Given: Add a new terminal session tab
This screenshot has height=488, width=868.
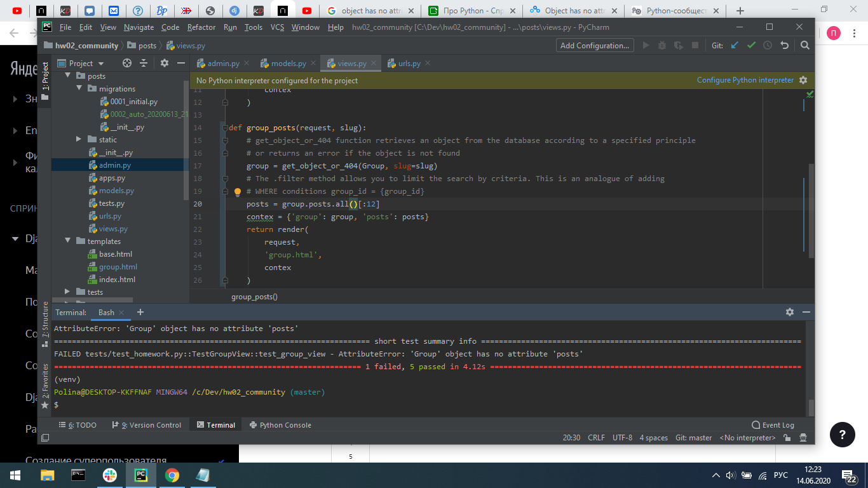Looking at the screenshot, I should pyautogui.click(x=140, y=312).
